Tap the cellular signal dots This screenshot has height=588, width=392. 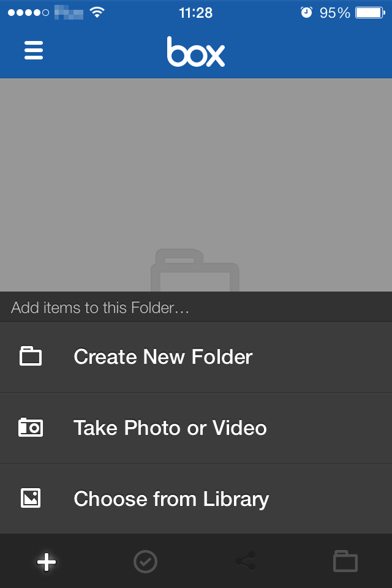click(x=29, y=13)
